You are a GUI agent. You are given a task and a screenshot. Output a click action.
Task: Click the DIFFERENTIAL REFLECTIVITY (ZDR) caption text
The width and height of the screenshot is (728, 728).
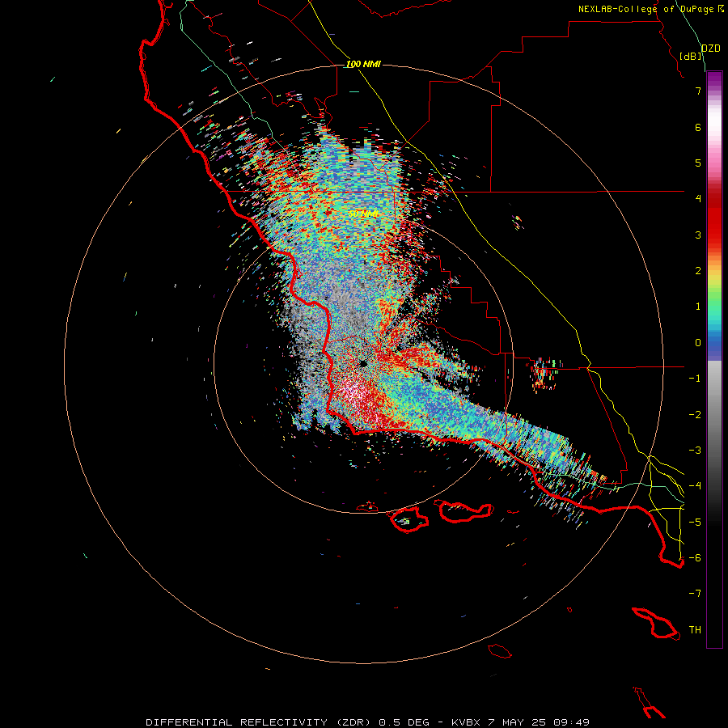pyautogui.click(x=258, y=722)
